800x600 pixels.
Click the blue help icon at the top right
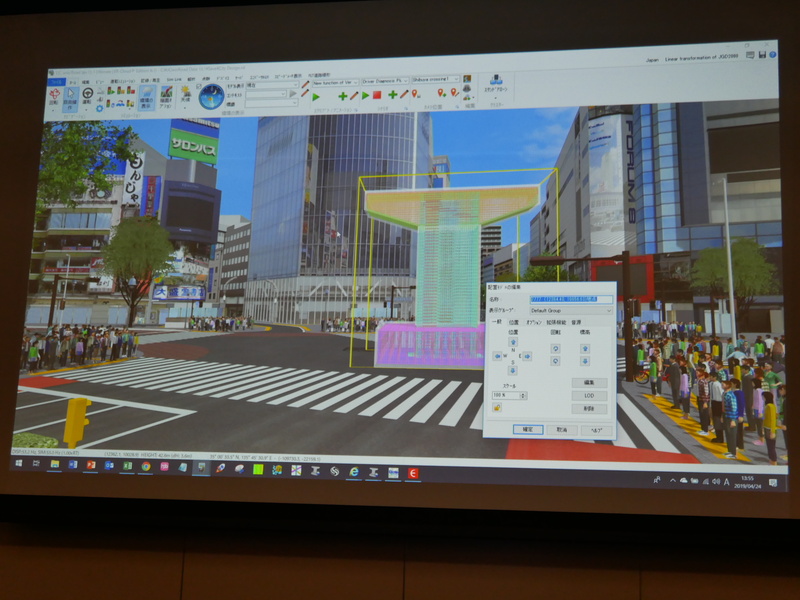772,55
